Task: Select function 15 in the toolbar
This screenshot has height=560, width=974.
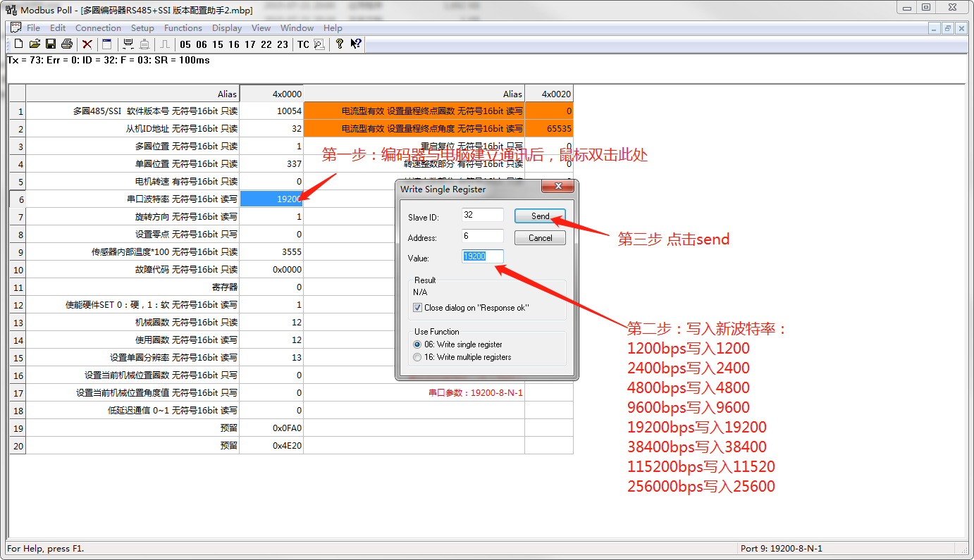Action: [x=218, y=44]
